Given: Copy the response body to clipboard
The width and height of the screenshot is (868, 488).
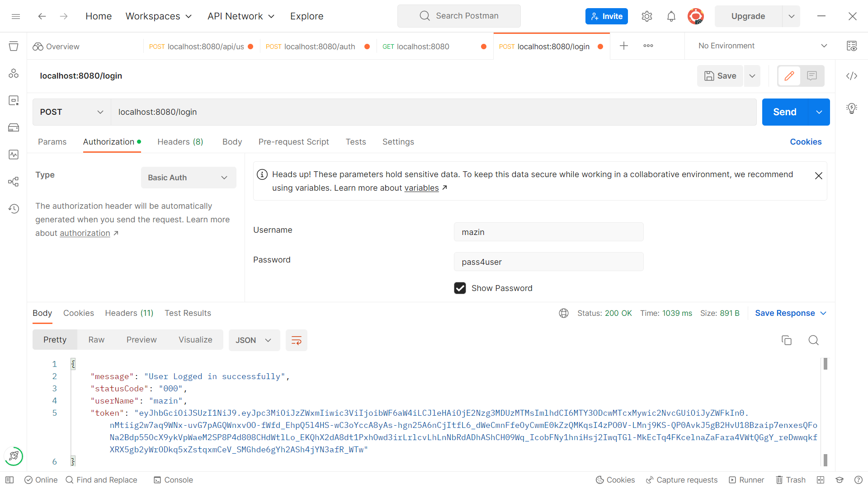Looking at the screenshot, I should tap(787, 340).
